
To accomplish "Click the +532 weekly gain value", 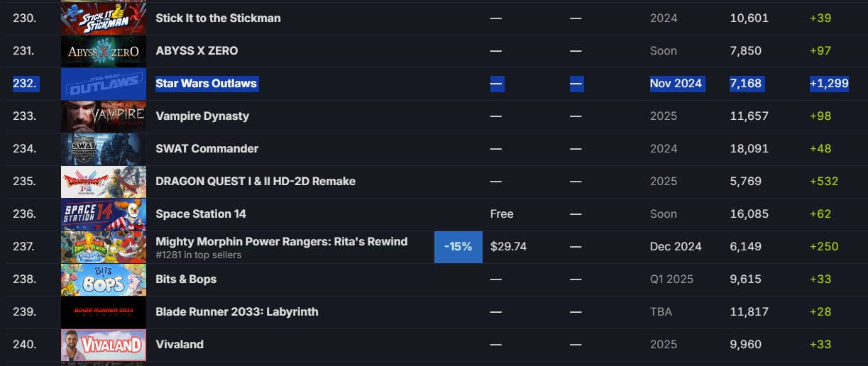I will click(824, 182).
